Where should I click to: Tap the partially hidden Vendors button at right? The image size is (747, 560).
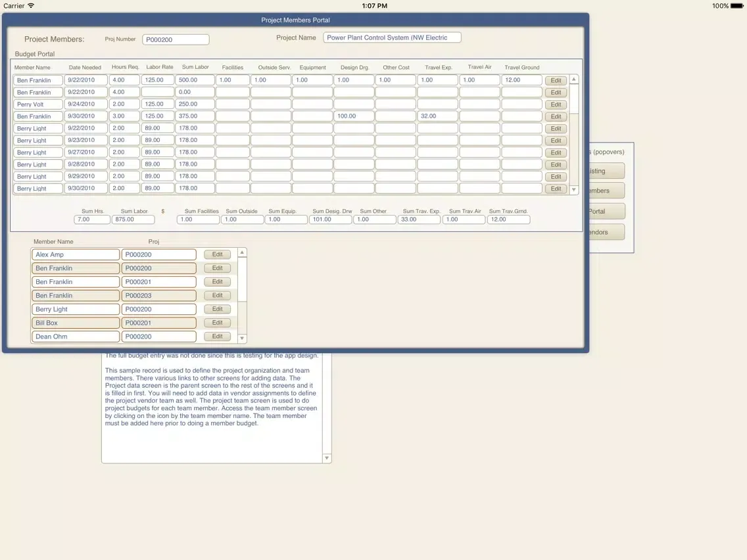(x=606, y=232)
